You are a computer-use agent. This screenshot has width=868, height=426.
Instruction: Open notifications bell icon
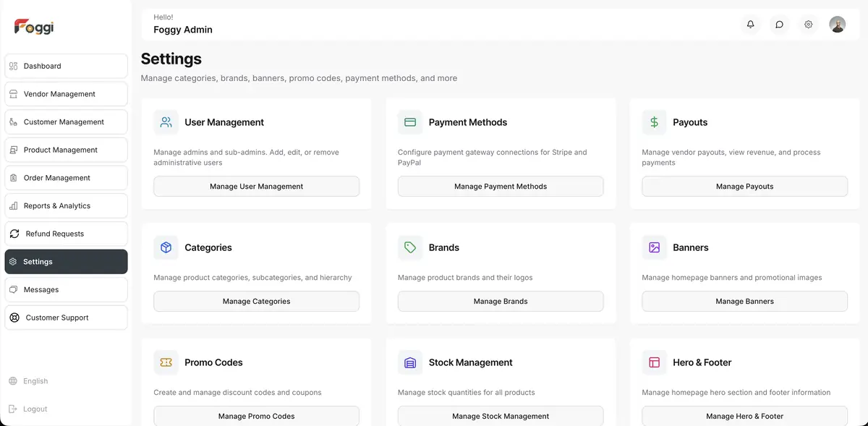(x=750, y=24)
